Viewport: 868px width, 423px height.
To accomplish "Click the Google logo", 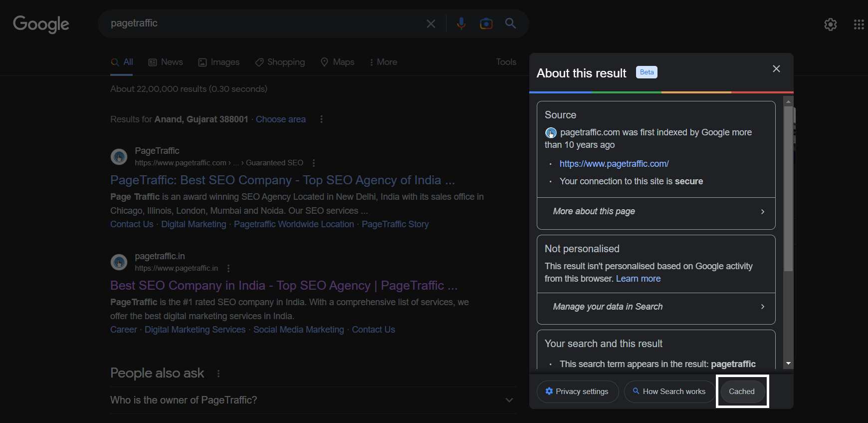I will coord(41,24).
